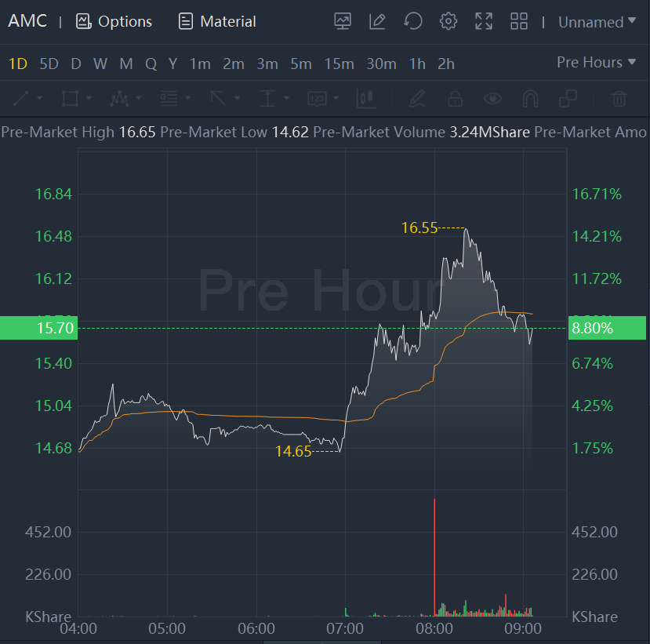Click the 08:00 volume spike bar
650x644 pixels.
pos(434,558)
